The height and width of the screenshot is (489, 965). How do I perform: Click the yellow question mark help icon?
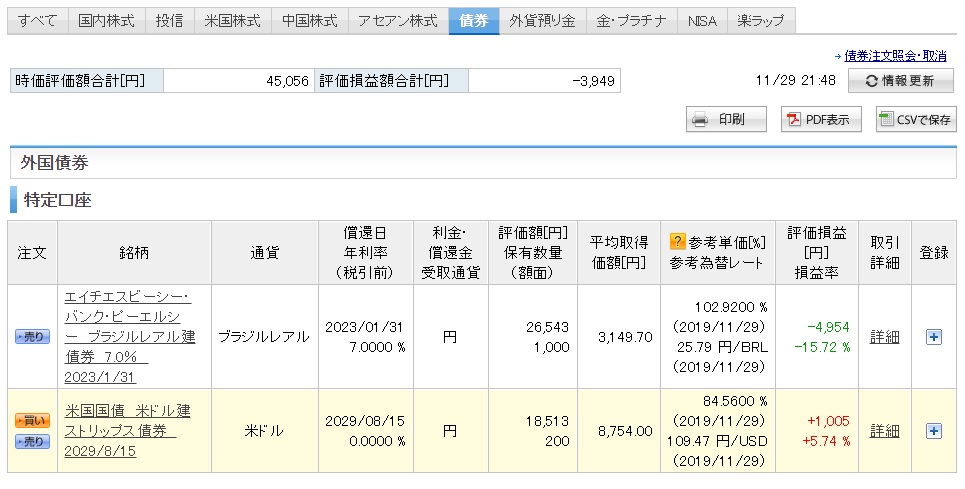pos(677,242)
